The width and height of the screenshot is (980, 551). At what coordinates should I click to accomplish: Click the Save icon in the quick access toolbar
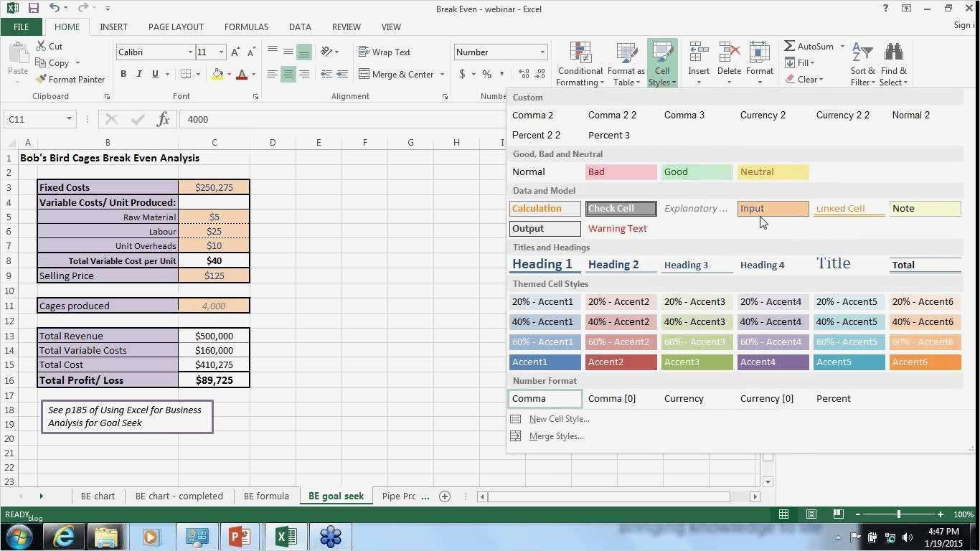tap(33, 9)
